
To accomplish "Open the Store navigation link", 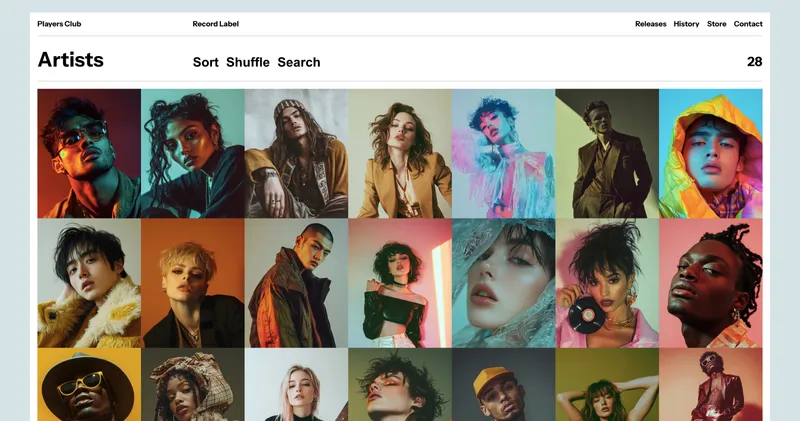I will [x=716, y=24].
